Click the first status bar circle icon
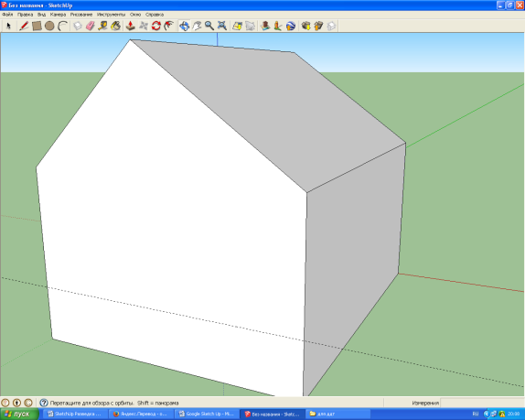Image resolution: width=525 pixels, height=420 pixels. pyautogui.click(x=5, y=403)
